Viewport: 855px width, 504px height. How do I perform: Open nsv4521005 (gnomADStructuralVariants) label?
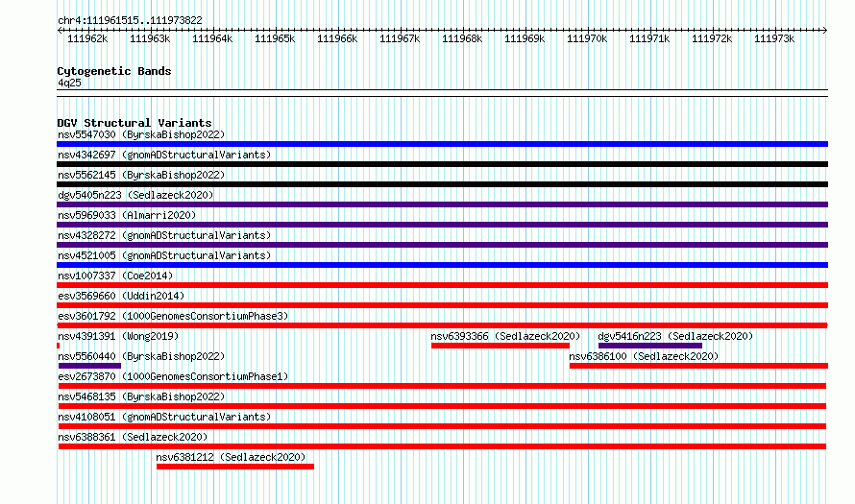pos(164,255)
